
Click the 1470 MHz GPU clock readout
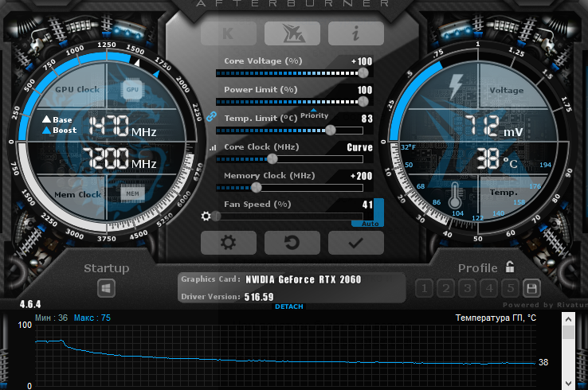pos(122,126)
